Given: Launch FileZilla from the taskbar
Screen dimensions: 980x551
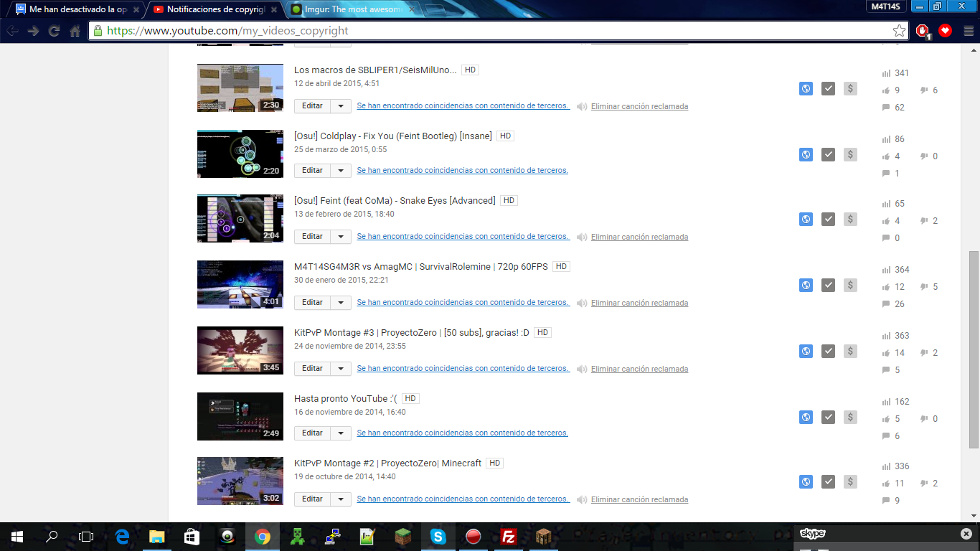Looking at the screenshot, I should coord(509,536).
